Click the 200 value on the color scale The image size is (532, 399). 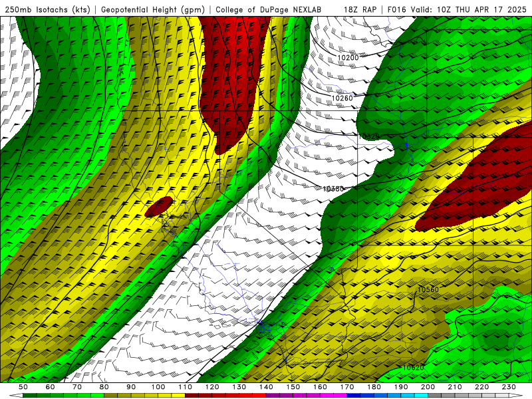tap(428, 387)
